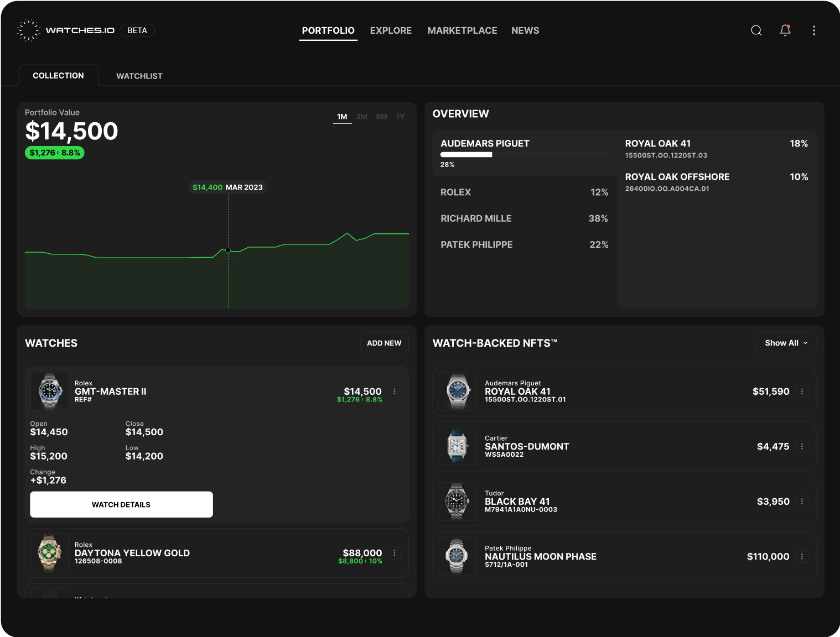Click the Watches.io sunburst logo
This screenshot has height=637, width=840.
28,30
